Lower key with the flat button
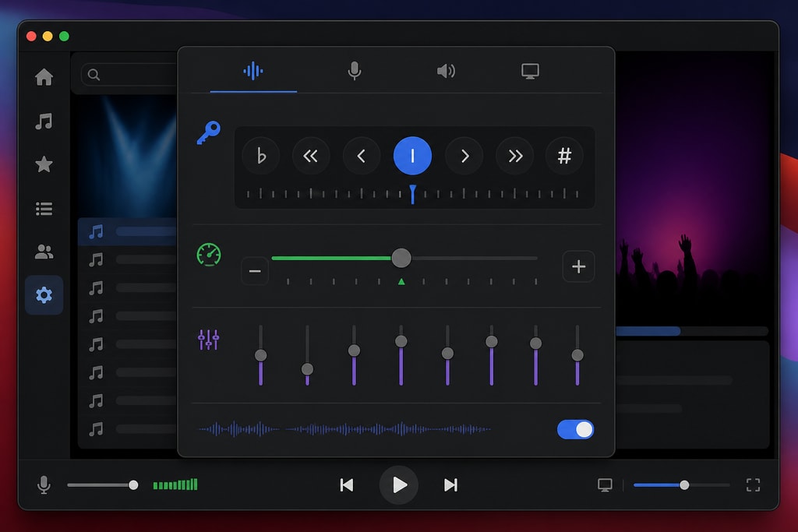The image size is (798, 532). coord(261,156)
